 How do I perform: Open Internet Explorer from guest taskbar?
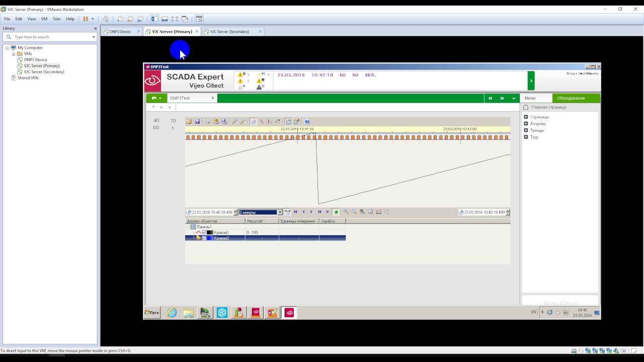[x=172, y=312]
